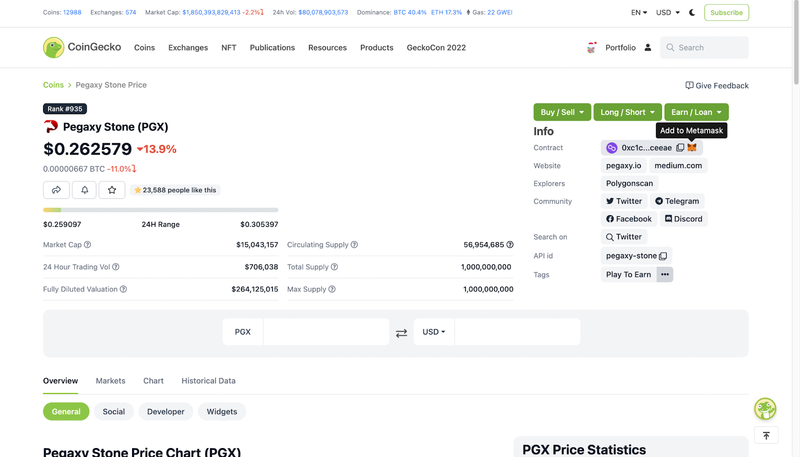Viewport: 800px width, 457px height.
Task: Click the 24H Range progress bar
Action: pos(161,210)
